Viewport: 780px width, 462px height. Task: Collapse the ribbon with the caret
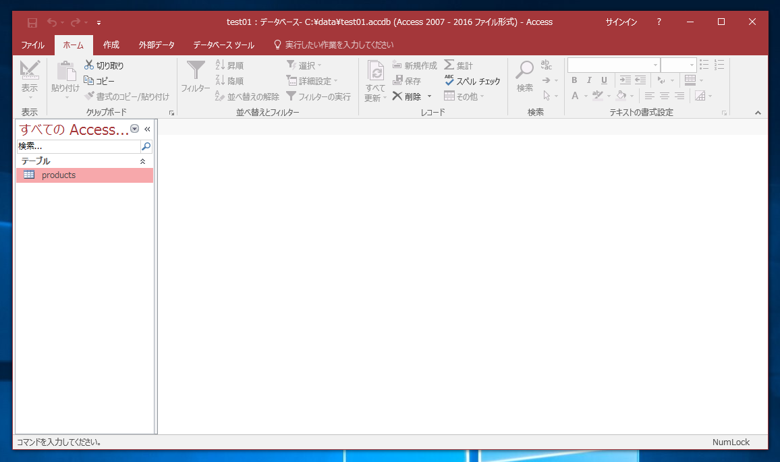[758, 113]
